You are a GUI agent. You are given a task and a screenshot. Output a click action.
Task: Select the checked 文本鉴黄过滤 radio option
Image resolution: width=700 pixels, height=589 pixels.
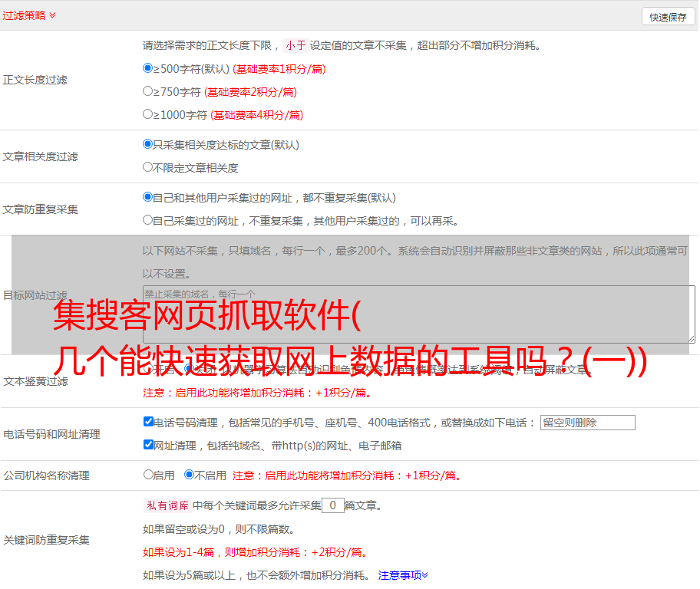coord(189,369)
